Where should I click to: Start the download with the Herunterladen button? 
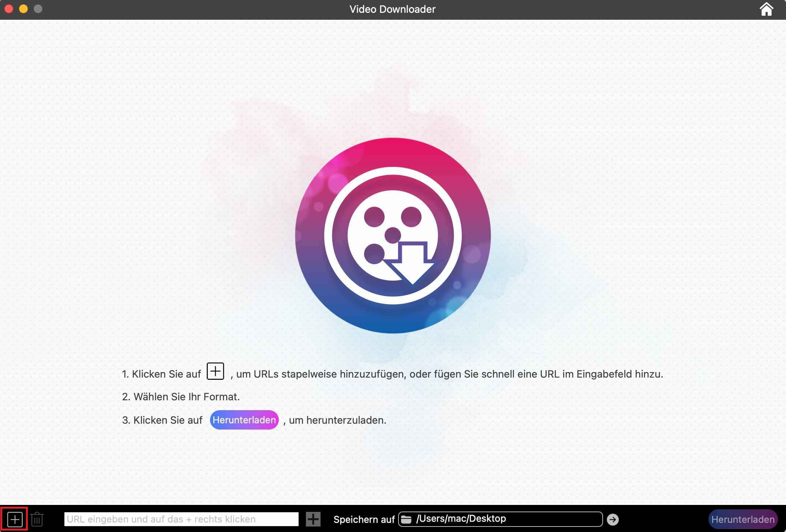[x=743, y=519]
